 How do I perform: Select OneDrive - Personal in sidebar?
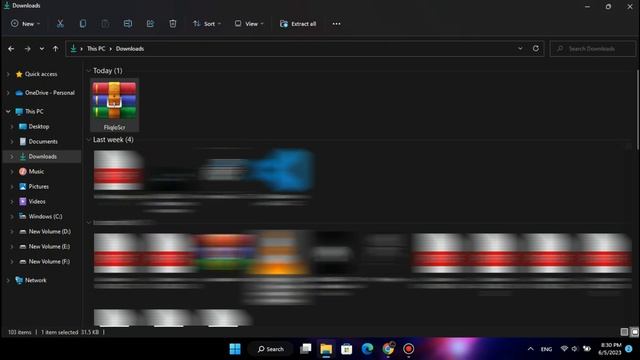(50, 93)
